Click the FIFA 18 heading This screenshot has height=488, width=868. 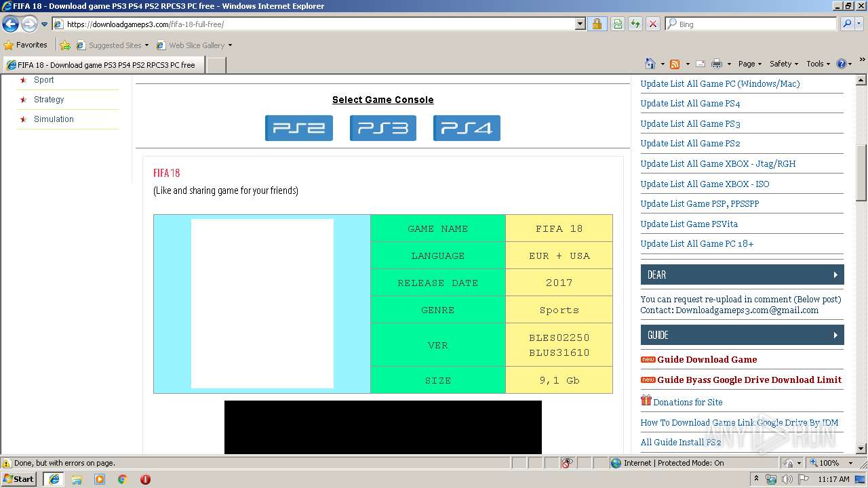click(x=167, y=173)
